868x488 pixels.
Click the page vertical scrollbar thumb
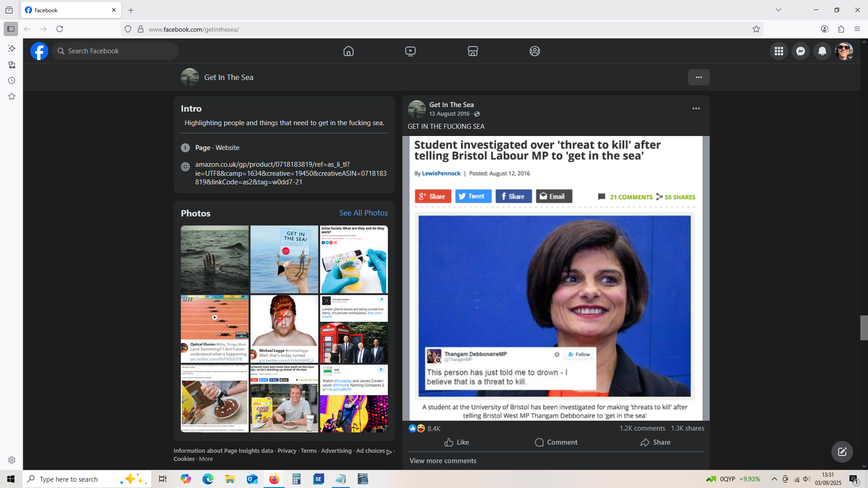click(x=864, y=328)
